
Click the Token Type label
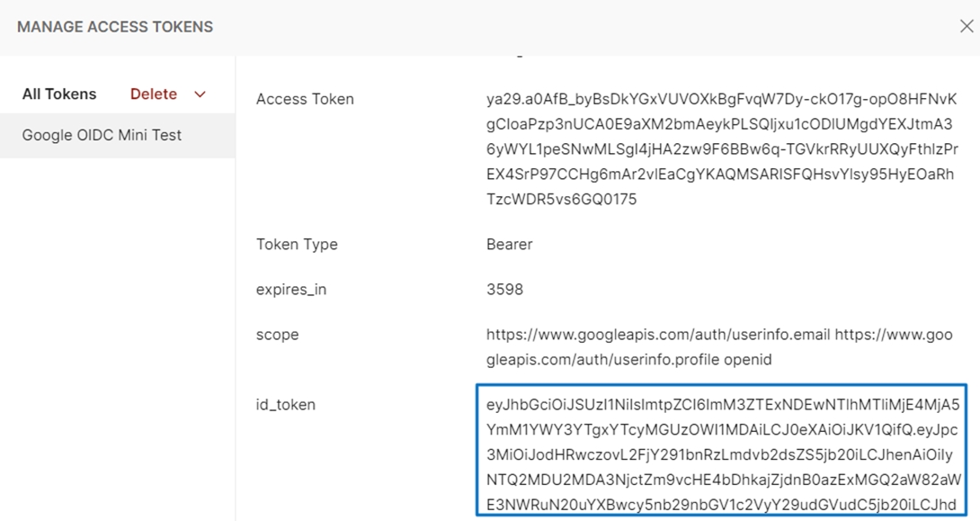297,245
